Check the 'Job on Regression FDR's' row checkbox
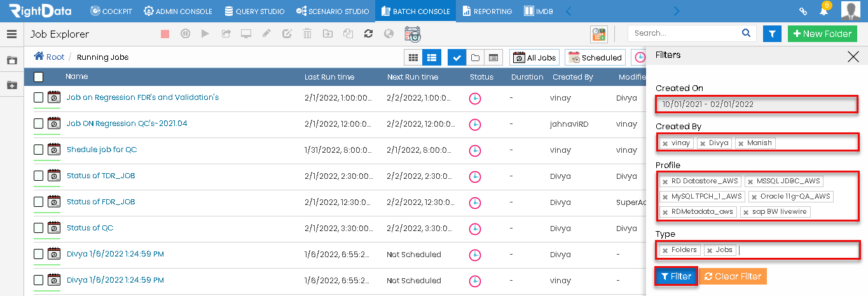This screenshot has height=296, width=868. pos(39,97)
